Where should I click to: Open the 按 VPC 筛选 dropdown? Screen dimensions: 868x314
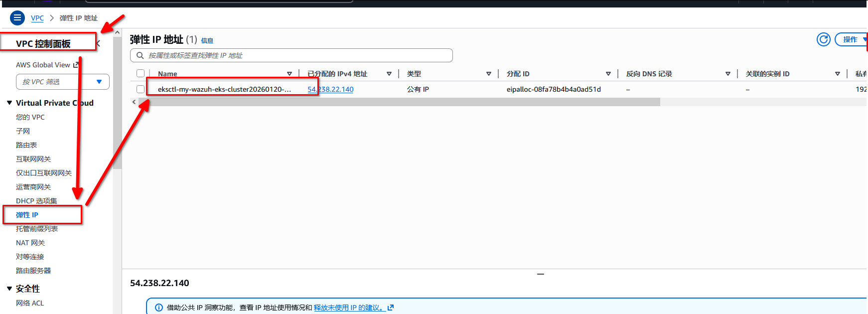point(63,82)
